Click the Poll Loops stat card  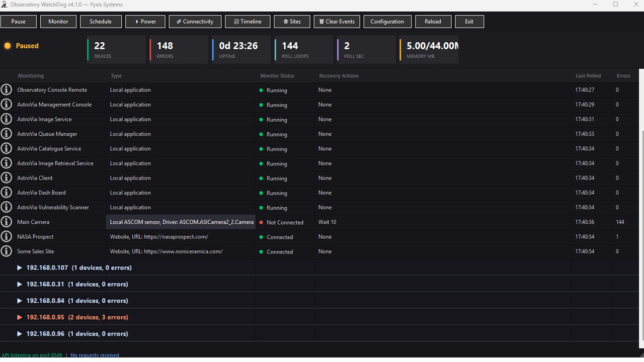(x=303, y=49)
